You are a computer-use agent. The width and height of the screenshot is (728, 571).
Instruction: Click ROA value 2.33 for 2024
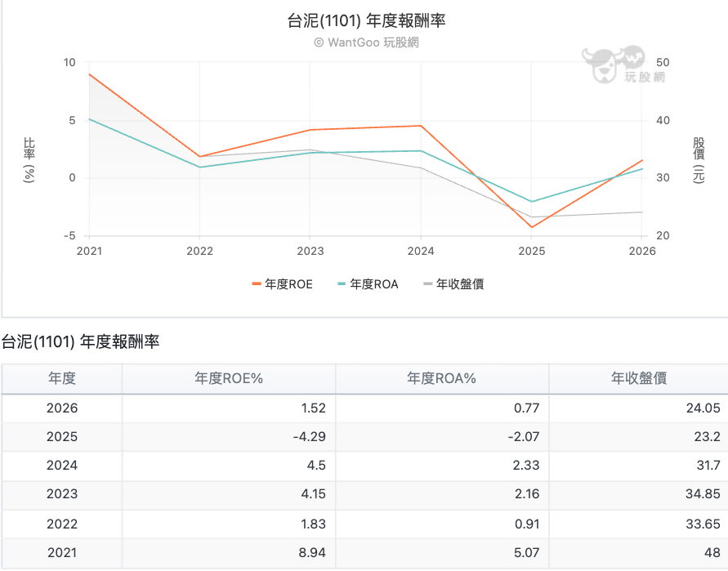click(526, 465)
